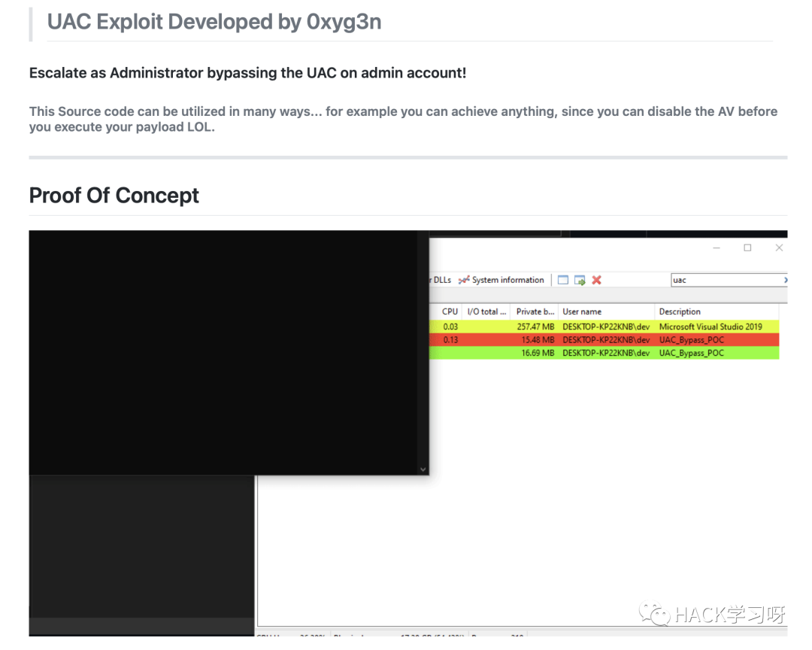Click the 0.13 CPU value
812x650 pixels.
pos(450,340)
